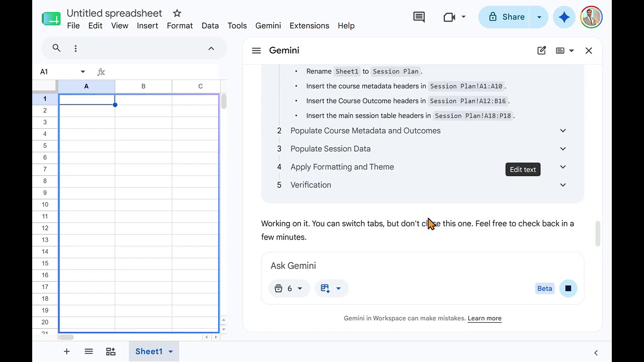This screenshot has height=362, width=644.
Task: Select column B header
Action: (143, 86)
